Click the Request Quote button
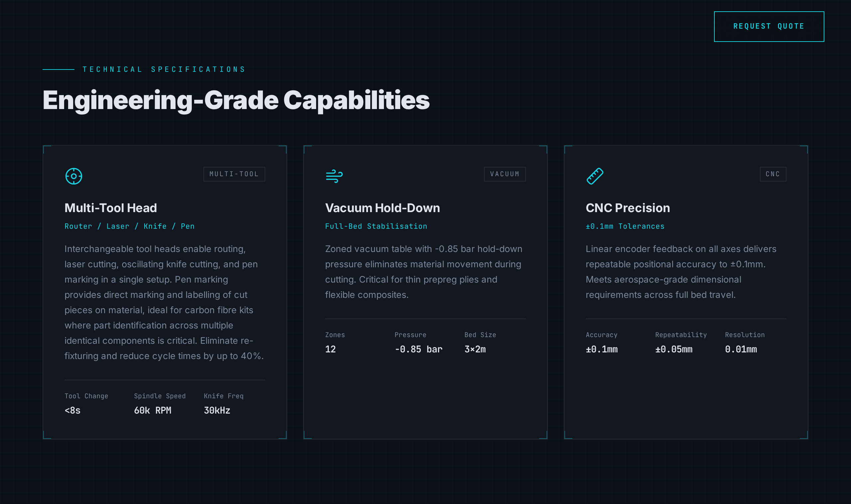Viewport: 851px width, 504px height. coord(769,27)
